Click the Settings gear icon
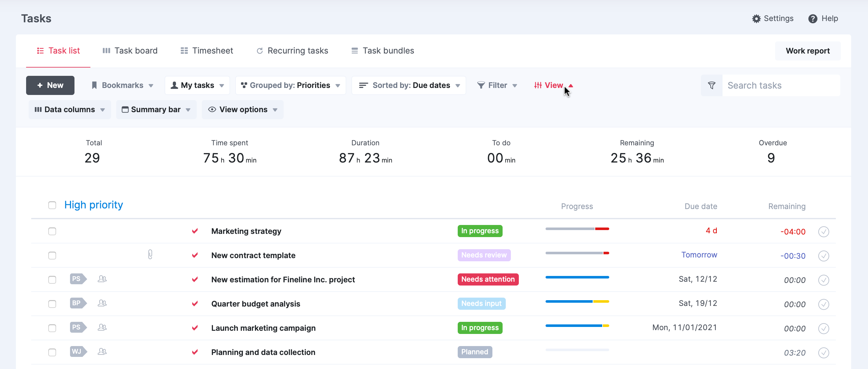This screenshot has width=868, height=369. click(x=756, y=18)
